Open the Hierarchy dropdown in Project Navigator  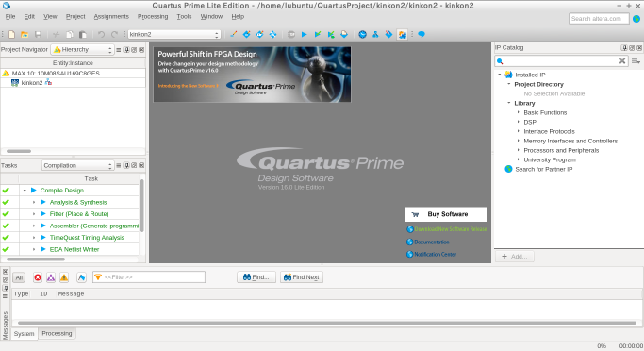click(x=82, y=50)
